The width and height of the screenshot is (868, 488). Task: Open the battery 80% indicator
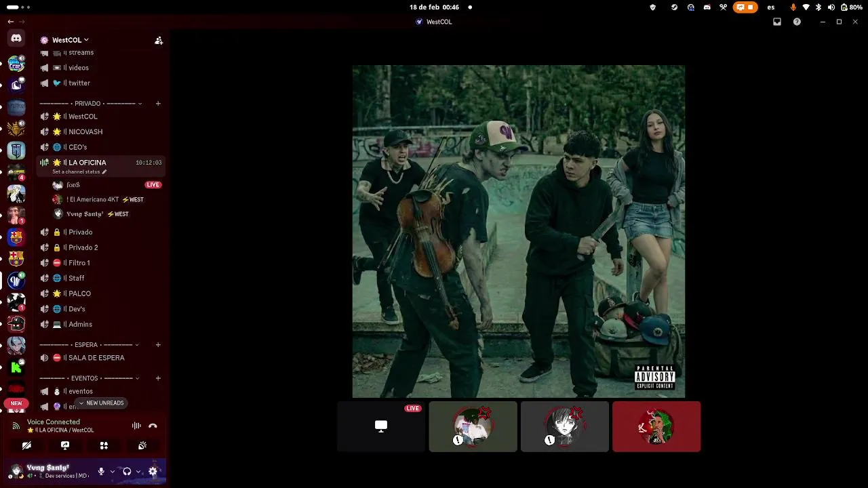tap(851, 7)
